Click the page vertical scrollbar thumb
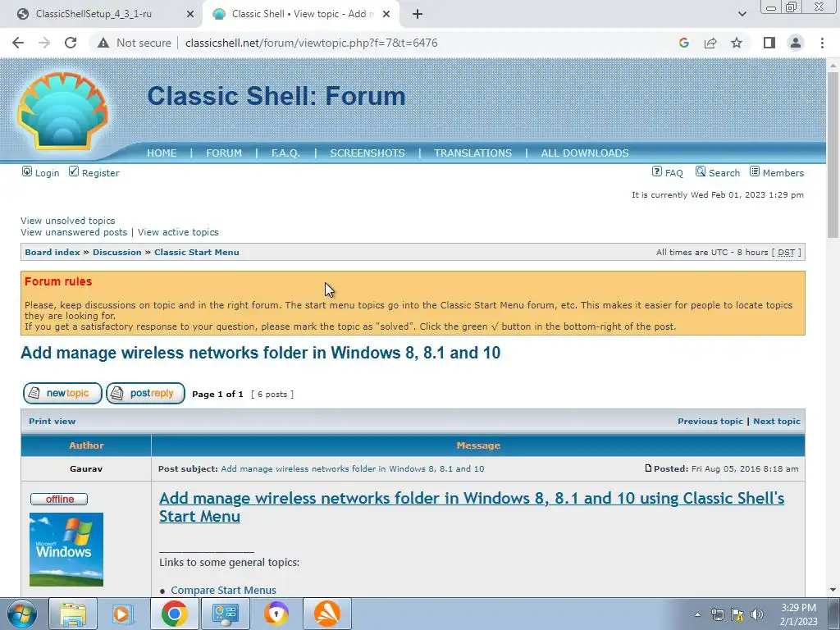The height and width of the screenshot is (630, 840). point(833,154)
